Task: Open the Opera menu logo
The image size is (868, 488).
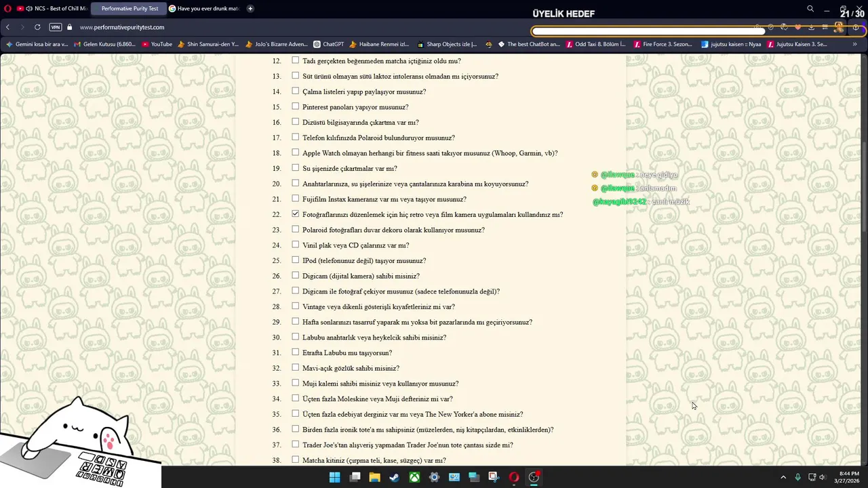Action: click(x=8, y=9)
